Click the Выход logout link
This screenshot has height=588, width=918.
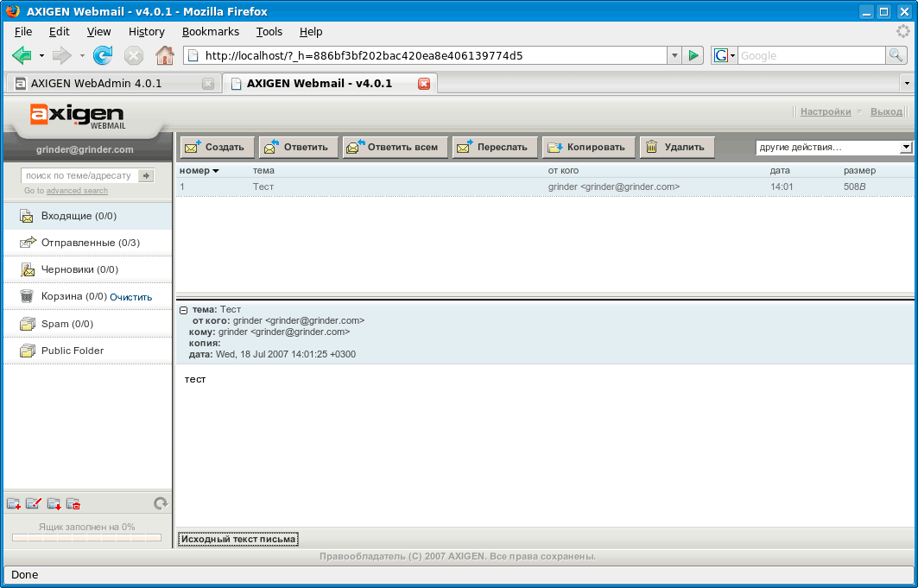pyautogui.click(x=886, y=111)
